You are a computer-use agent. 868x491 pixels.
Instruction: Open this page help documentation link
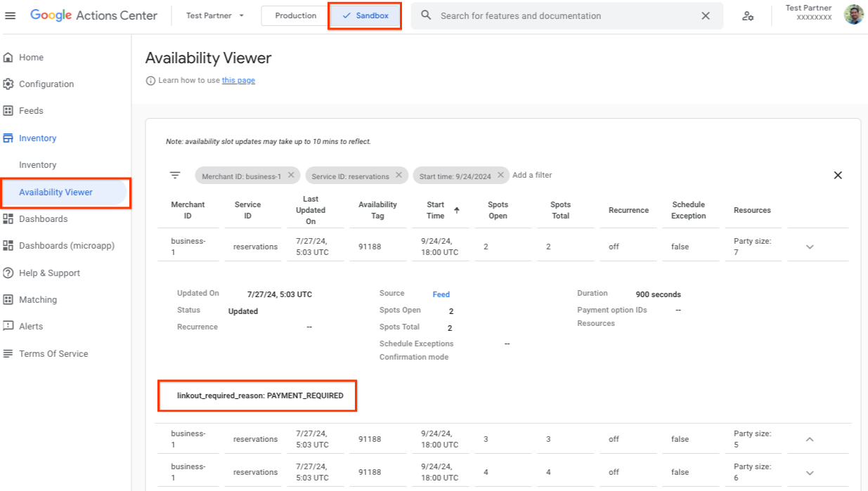(238, 80)
